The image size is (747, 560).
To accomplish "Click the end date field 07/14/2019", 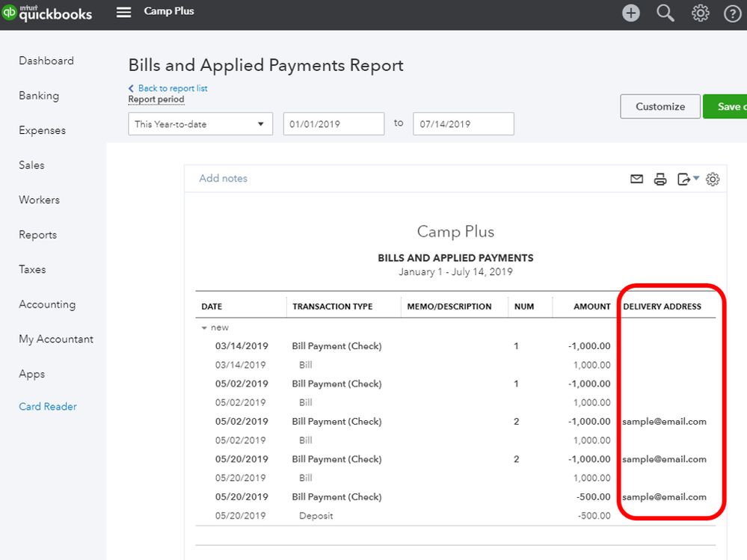I will [463, 124].
